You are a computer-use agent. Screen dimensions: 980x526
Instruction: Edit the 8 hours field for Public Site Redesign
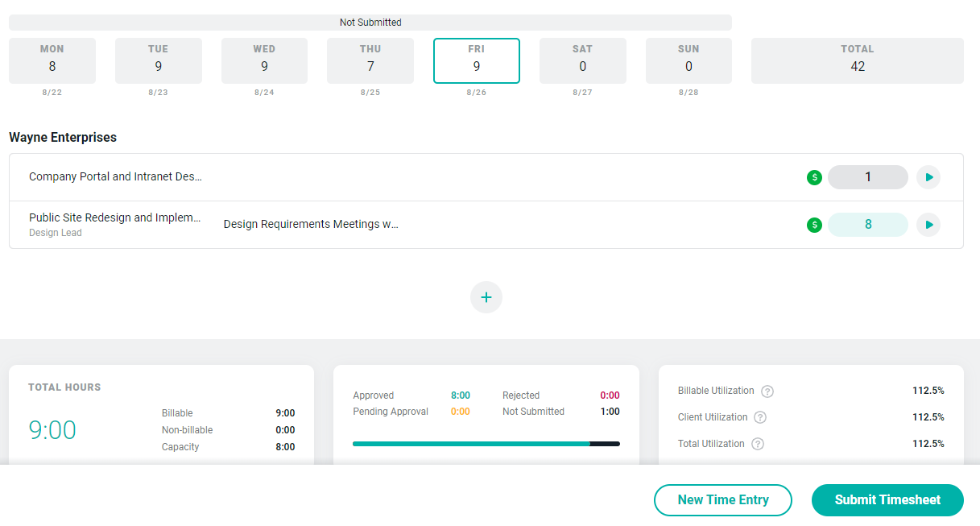pyautogui.click(x=867, y=225)
